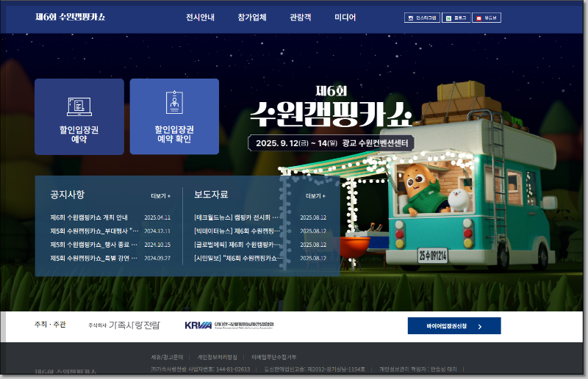Expand 보도자료 with its 더보기+ link
Image resolution: width=588 pixels, height=379 pixels.
point(315,196)
